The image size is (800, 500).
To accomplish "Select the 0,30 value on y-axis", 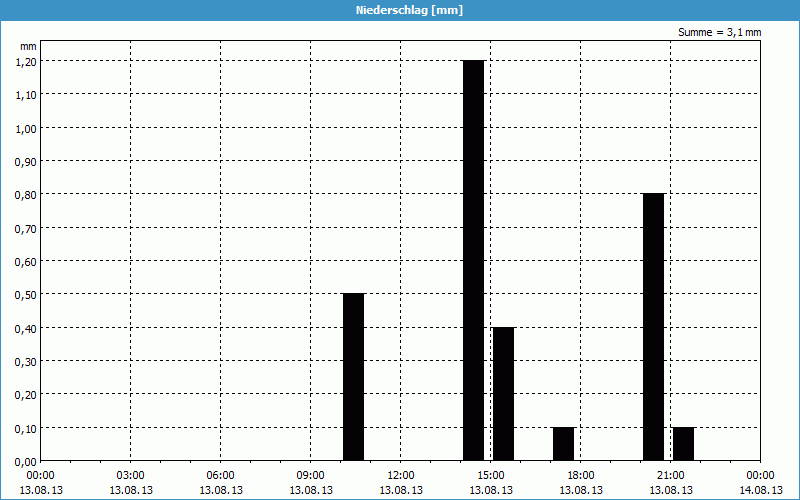I will pos(25,361).
